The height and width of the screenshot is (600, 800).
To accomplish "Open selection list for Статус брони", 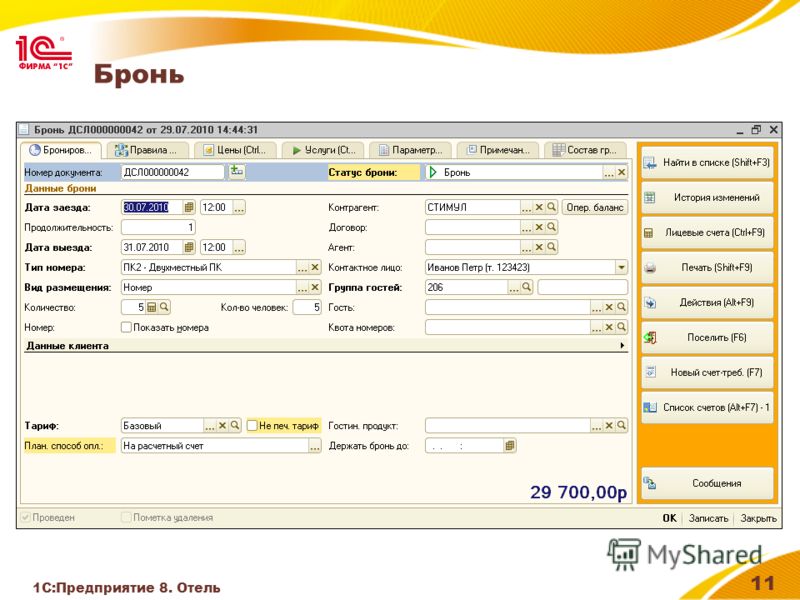I will pos(608,172).
